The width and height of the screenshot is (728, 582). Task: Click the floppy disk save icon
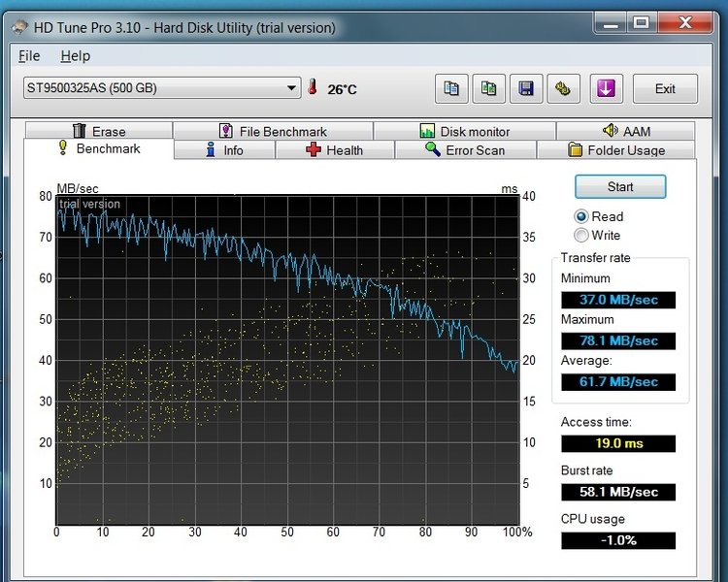(526, 88)
